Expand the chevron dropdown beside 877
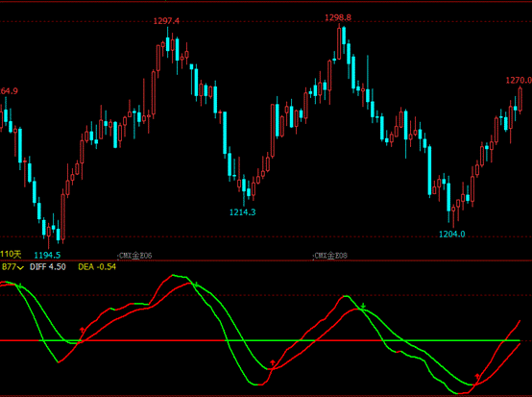This screenshot has width=532, height=397. point(20,267)
